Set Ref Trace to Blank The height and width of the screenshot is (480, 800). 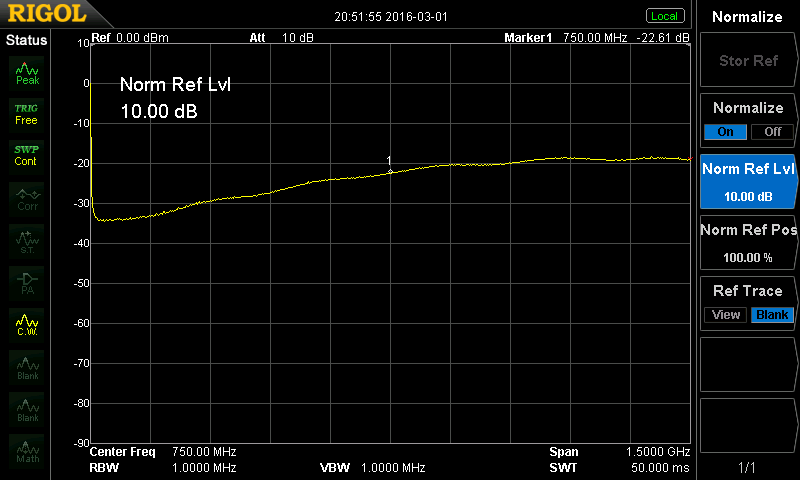click(x=772, y=315)
